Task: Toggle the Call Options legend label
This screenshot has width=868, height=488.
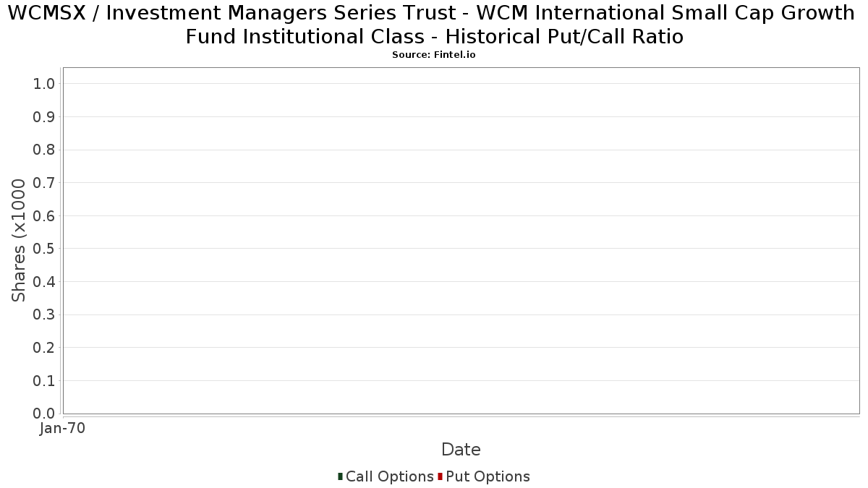Action: click(x=389, y=476)
